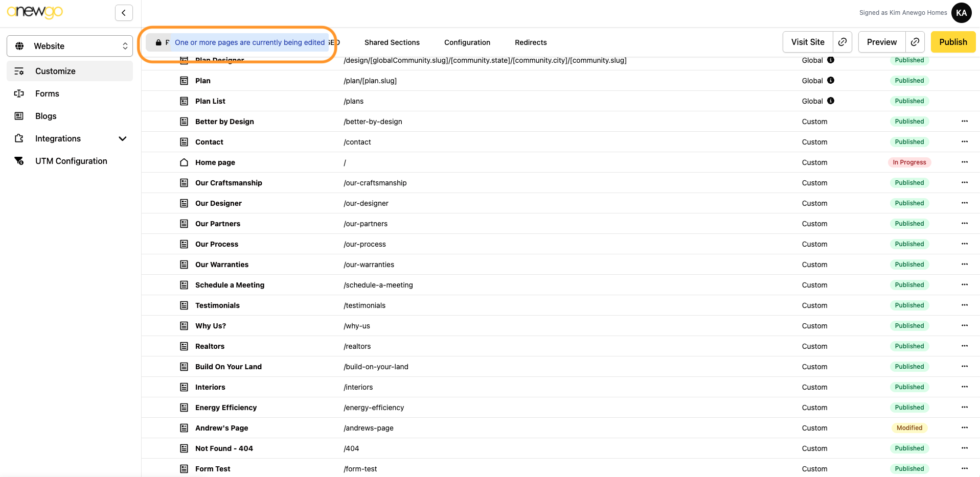980x477 pixels.
Task: Click link icon beside Preview button
Action: [915, 42]
